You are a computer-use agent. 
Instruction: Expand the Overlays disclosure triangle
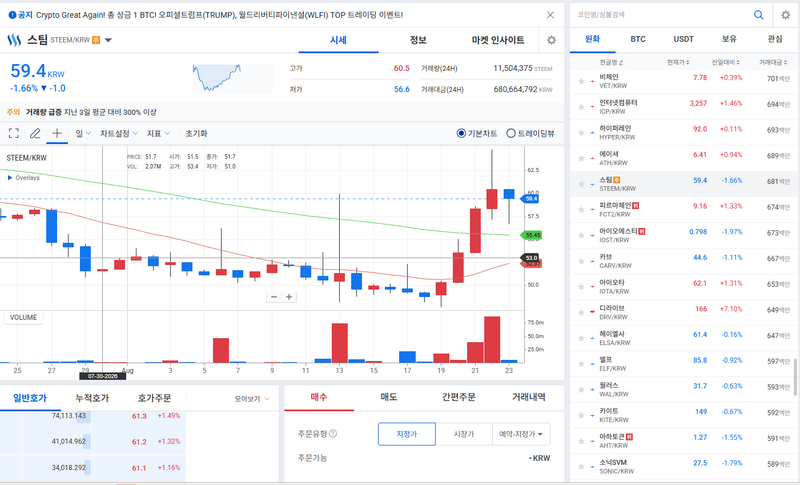pyautogui.click(x=10, y=177)
